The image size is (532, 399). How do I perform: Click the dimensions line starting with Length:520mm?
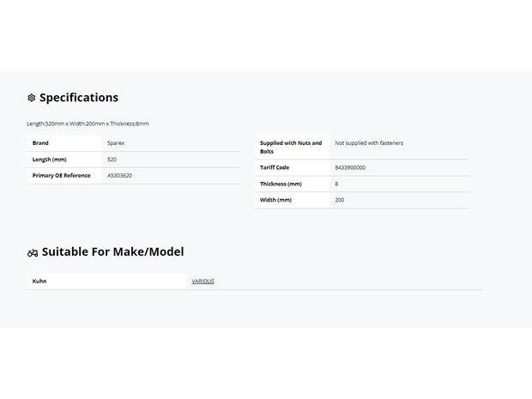click(x=88, y=124)
